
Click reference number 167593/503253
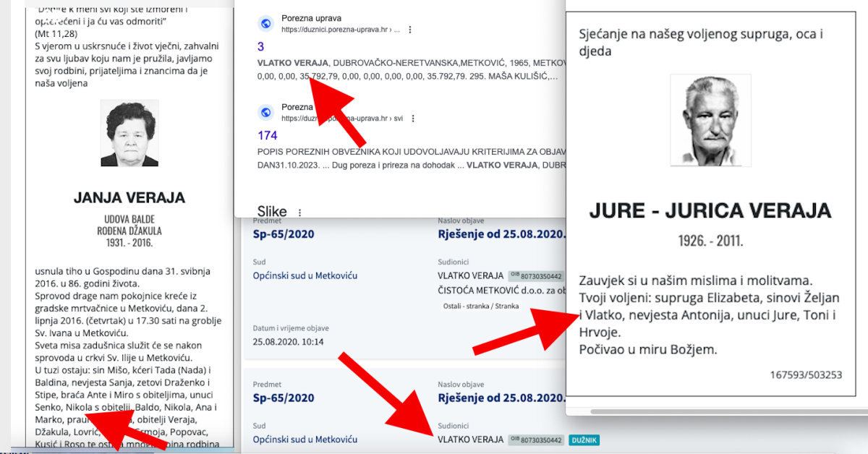806,374
